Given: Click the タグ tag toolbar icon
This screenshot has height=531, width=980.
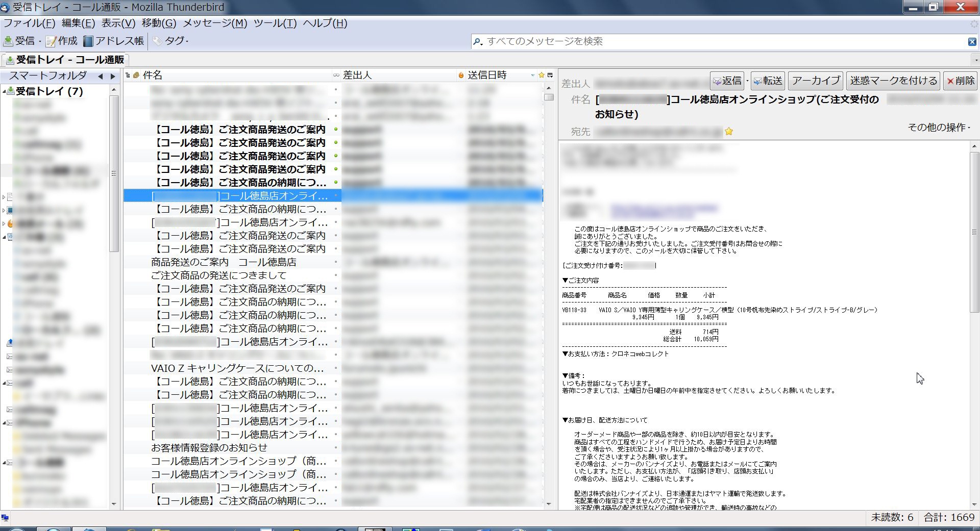Looking at the screenshot, I should click(157, 41).
